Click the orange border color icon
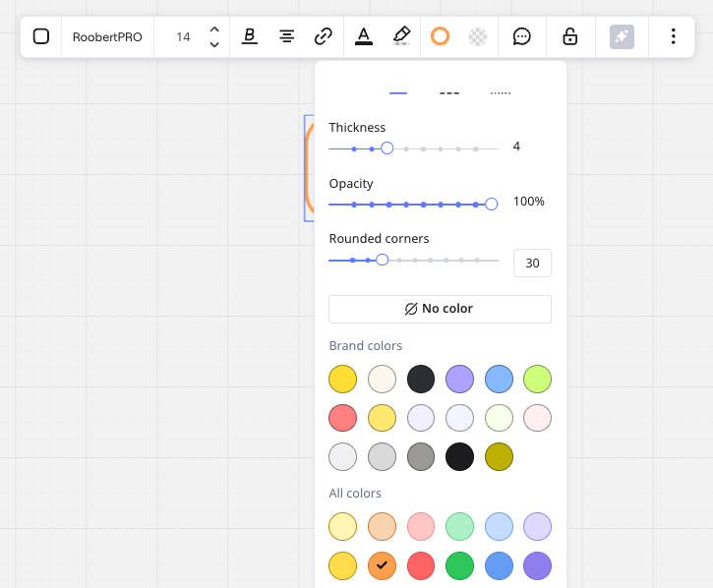Viewport: 713px width, 588px height. click(440, 36)
